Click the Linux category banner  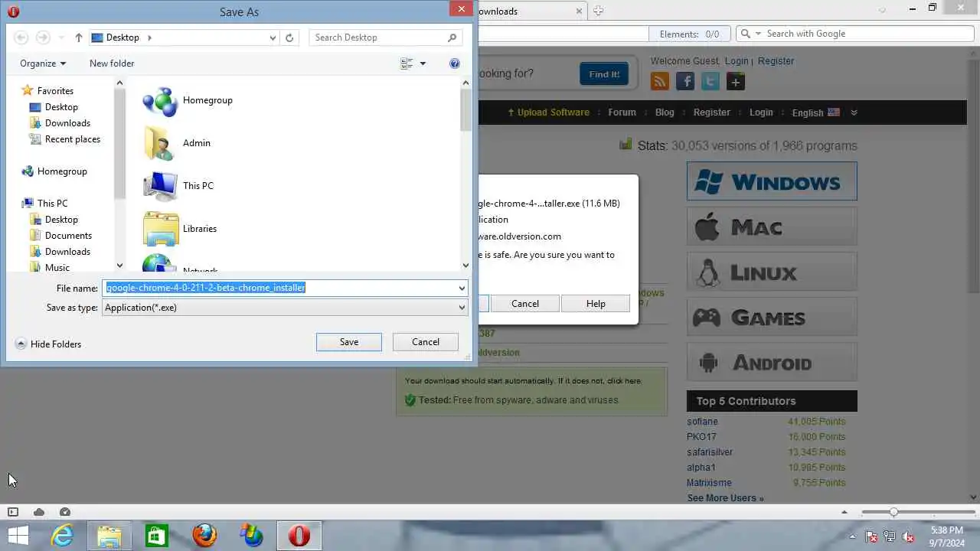772,272
